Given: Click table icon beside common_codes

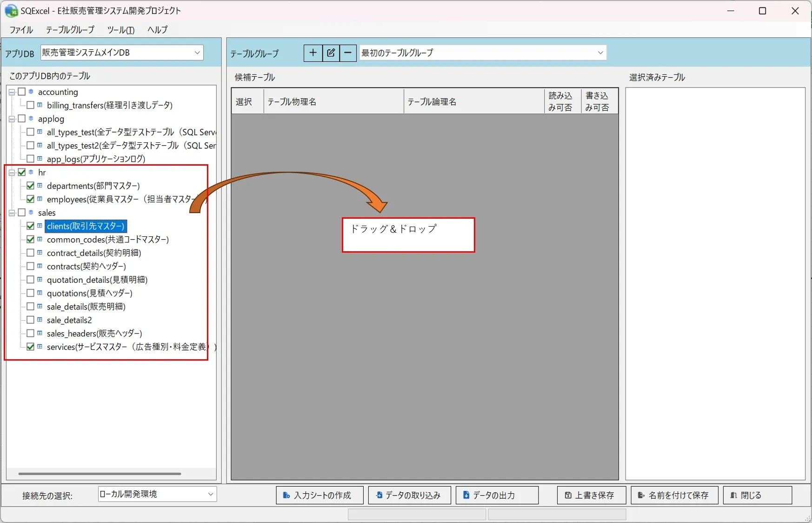Looking at the screenshot, I should [x=40, y=239].
